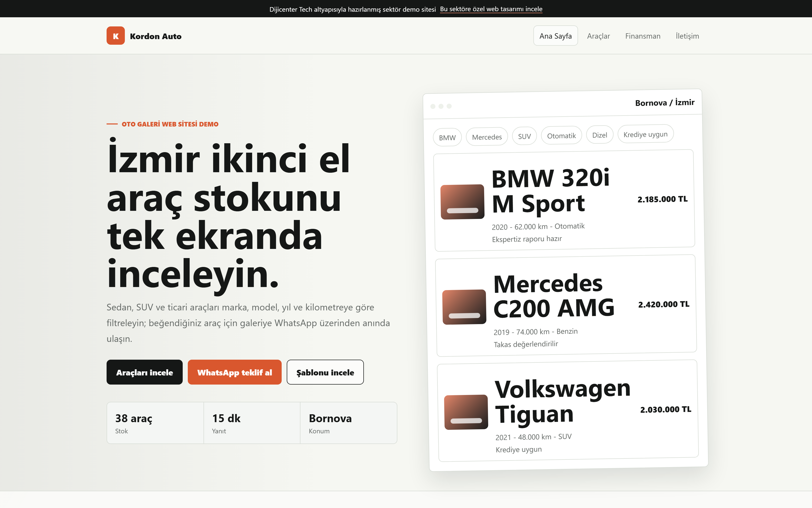Open the Araçlar nav item
812x508 pixels.
pos(598,36)
